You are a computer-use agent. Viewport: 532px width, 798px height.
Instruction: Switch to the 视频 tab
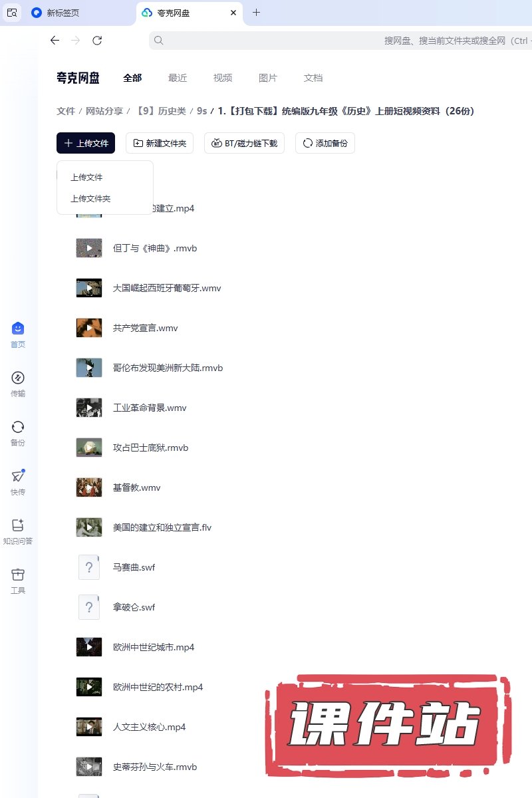(x=223, y=78)
